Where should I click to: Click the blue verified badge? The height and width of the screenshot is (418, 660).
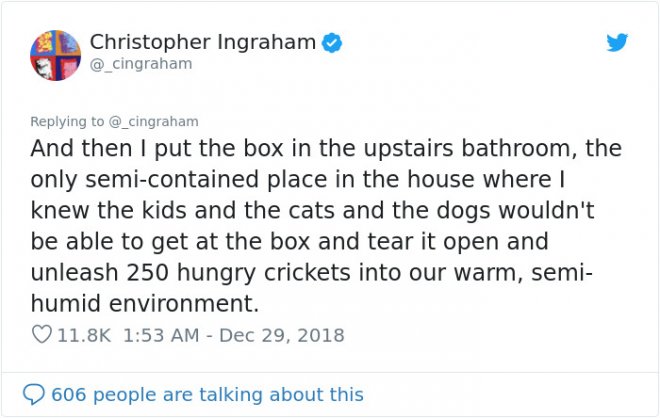[x=333, y=42]
